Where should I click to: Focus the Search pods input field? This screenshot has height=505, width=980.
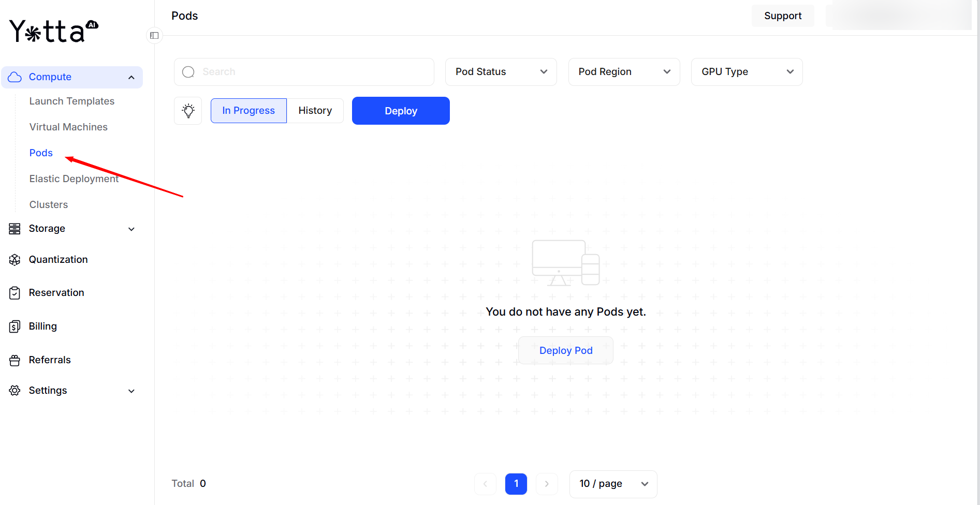pos(311,72)
